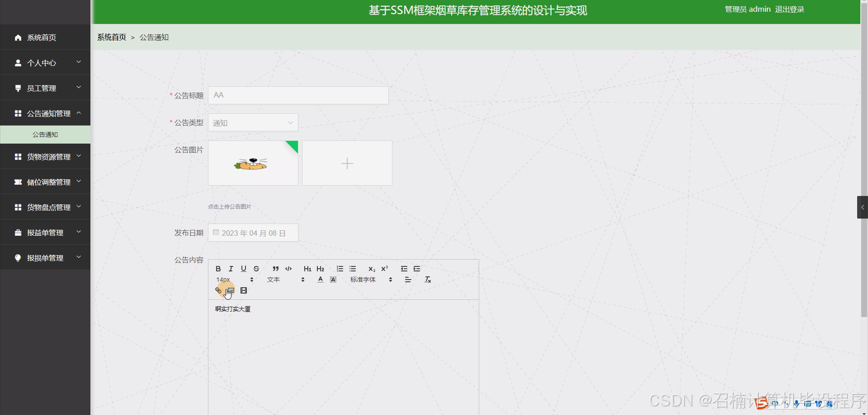
Task: Toggle bold formatting in the announcement editor
Action: [x=218, y=268]
